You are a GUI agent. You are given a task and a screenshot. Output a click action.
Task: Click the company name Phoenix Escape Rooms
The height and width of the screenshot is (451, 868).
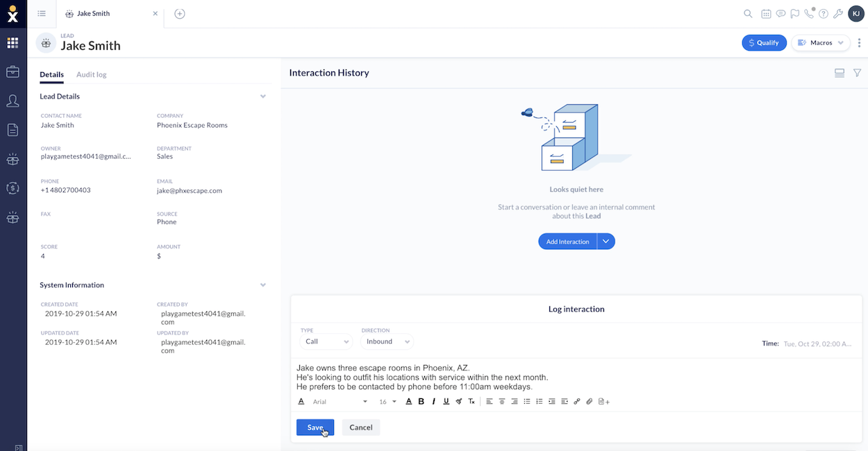[192, 126]
